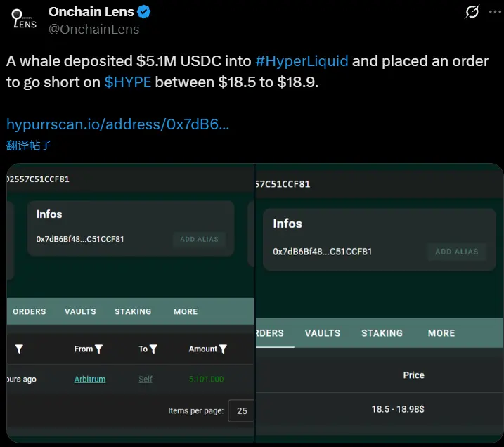
Task: Select STAKING tab in right panel
Action: point(382,333)
